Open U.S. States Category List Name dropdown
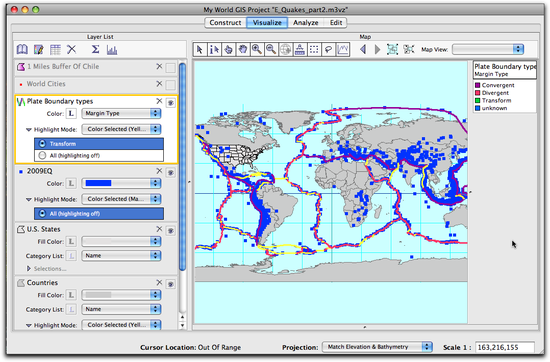 tap(121, 255)
